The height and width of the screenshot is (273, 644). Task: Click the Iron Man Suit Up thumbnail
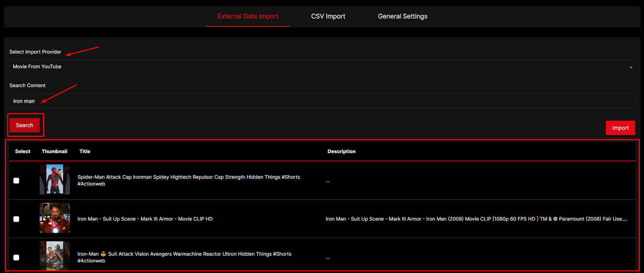(55, 218)
